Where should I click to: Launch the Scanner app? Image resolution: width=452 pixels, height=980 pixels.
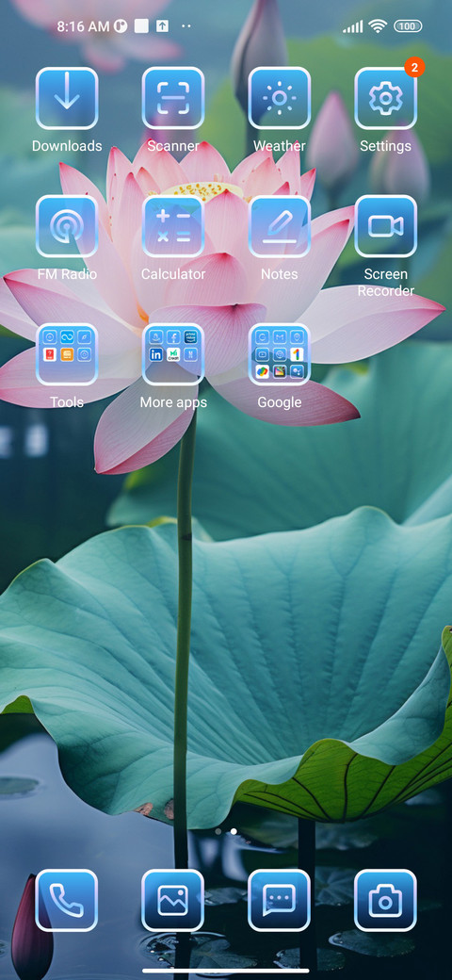173,98
